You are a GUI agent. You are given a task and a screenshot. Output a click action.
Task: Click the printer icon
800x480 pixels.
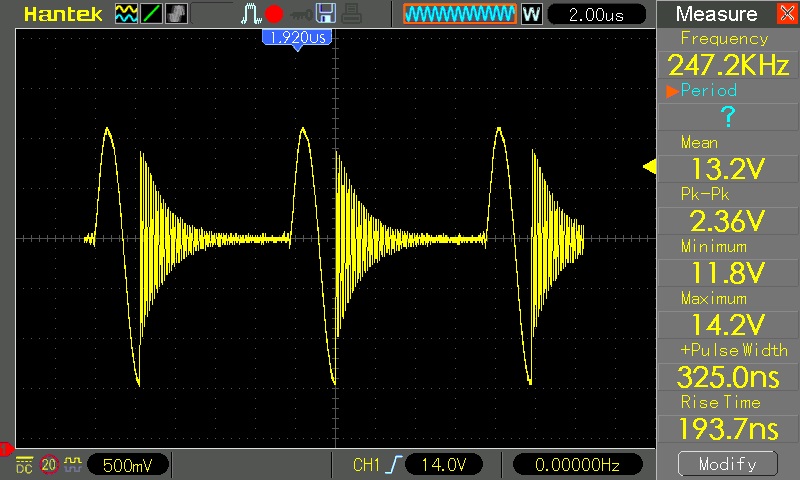tap(350, 14)
